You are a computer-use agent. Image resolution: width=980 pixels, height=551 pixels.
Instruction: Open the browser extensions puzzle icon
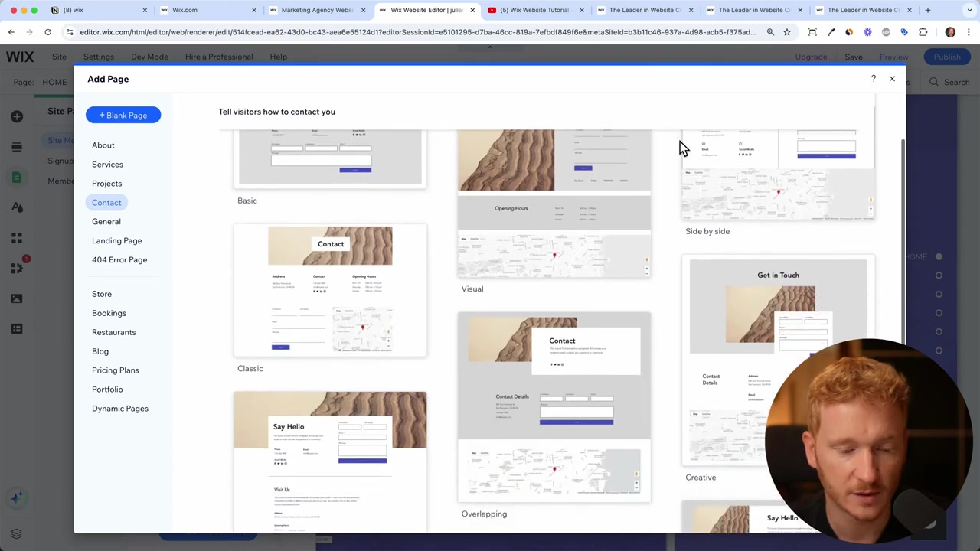(923, 32)
